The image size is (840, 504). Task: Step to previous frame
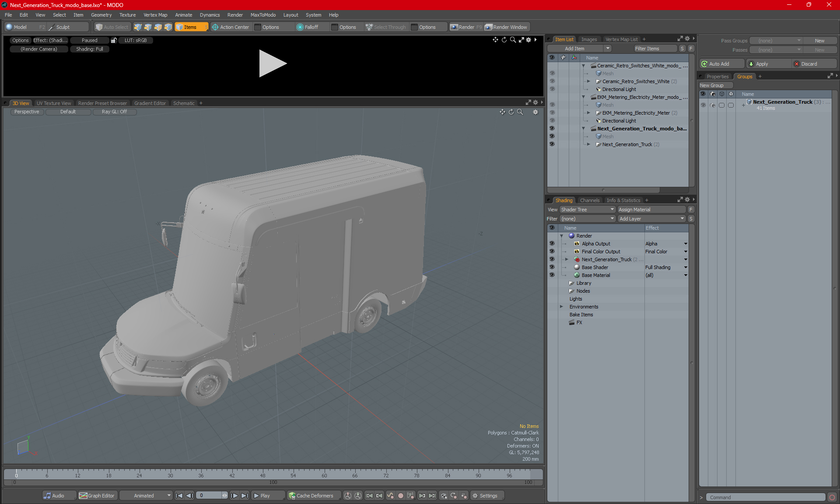tap(189, 496)
